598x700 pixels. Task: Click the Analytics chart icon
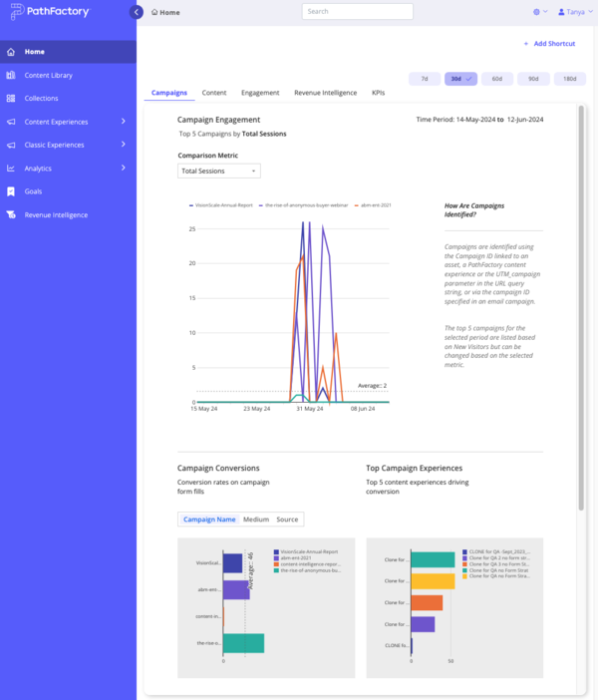tap(11, 169)
